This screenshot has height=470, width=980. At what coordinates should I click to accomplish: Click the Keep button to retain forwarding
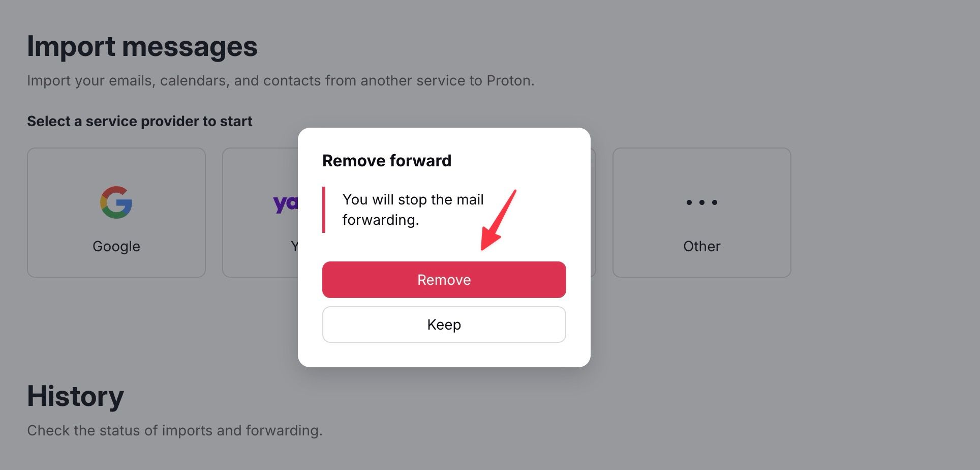(x=444, y=324)
